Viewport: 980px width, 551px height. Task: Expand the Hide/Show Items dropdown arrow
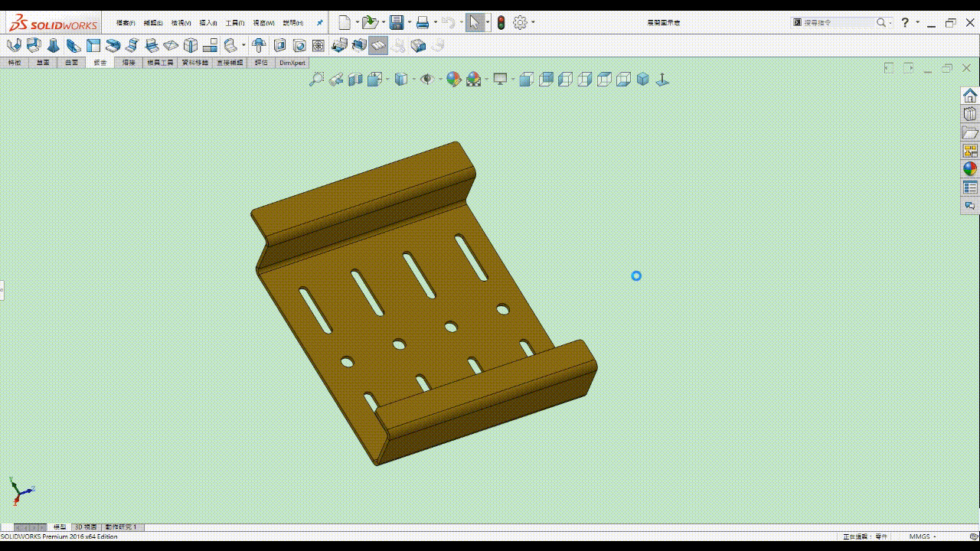tap(439, 79)
